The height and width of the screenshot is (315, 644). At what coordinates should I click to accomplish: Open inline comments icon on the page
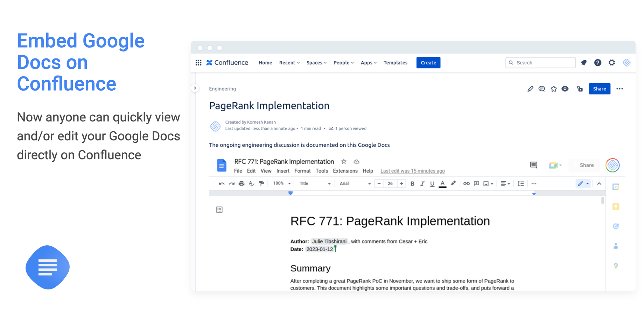pyautogui.click(x=542, y=89)
